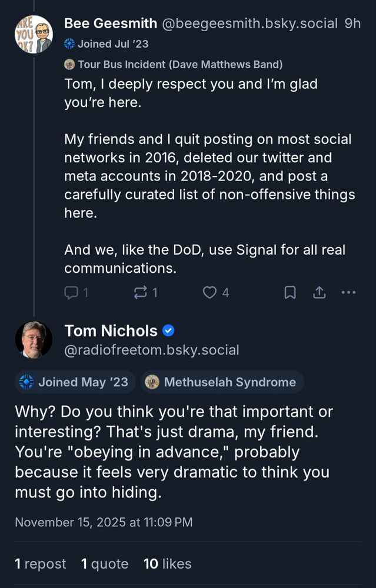Open Tom Nichols' profile name link
The image size is (376, 588).
pyautogui.click(x=111, y=331)
